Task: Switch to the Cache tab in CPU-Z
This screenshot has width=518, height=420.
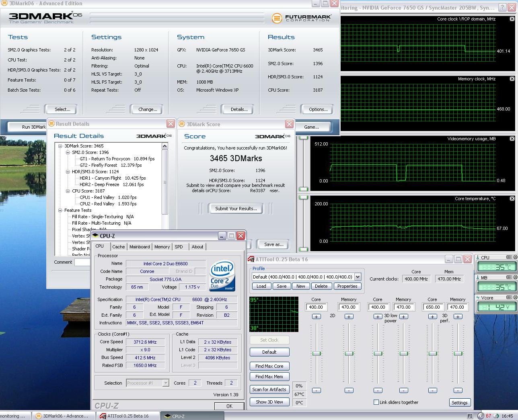Action: (x=118, y=247)
